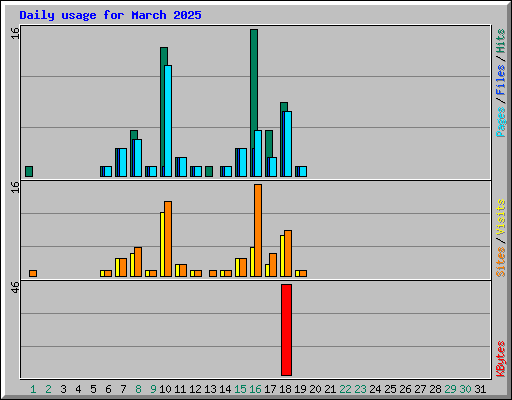Click the 'Hits' legend text

(x=501, y=41)
